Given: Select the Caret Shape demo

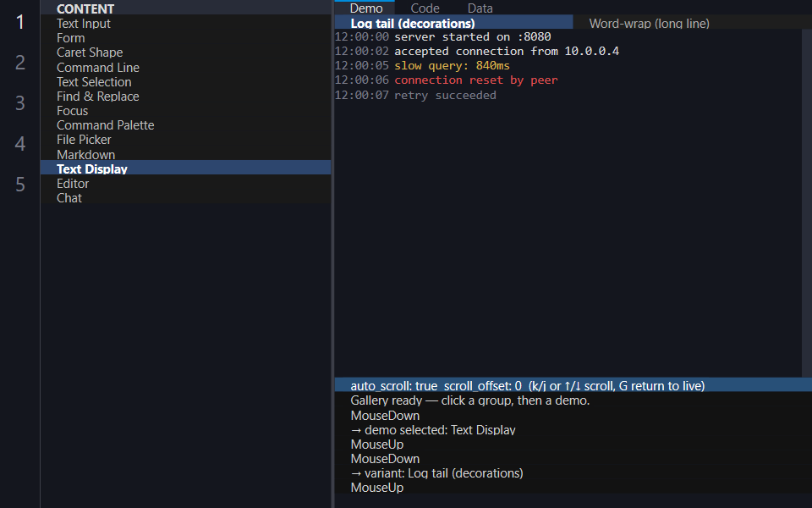Looking at the screenshot, I should tap(185, 52).
